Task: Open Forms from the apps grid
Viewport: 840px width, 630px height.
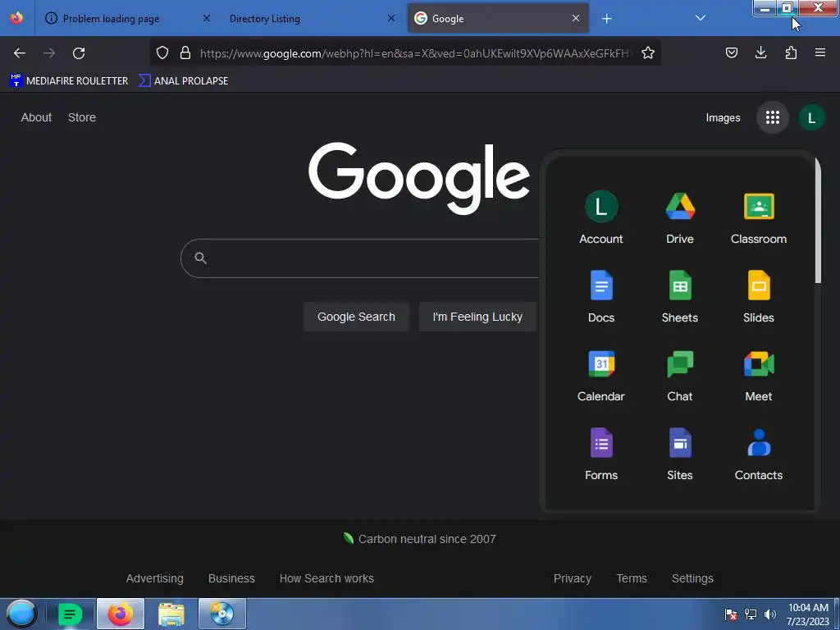Action: pos(601,454)
